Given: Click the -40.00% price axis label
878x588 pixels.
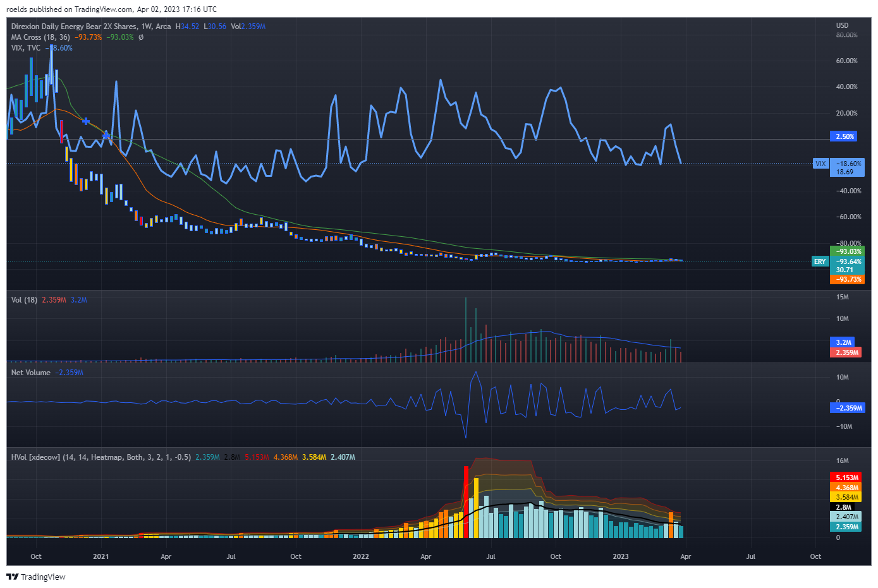Looking at the screenshot, I should (x=848, y=191).
